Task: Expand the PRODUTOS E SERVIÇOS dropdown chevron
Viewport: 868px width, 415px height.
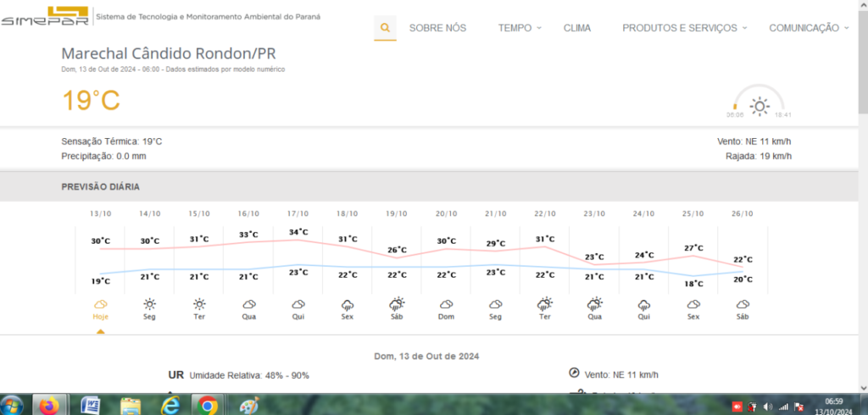Action: [x=744, y=28]
